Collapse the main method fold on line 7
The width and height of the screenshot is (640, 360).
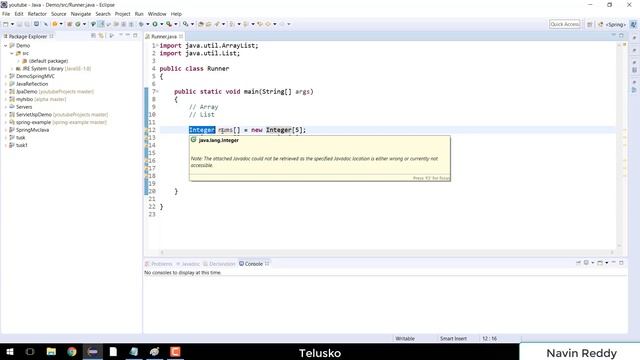pyautogui.click(x=158, y=91)
